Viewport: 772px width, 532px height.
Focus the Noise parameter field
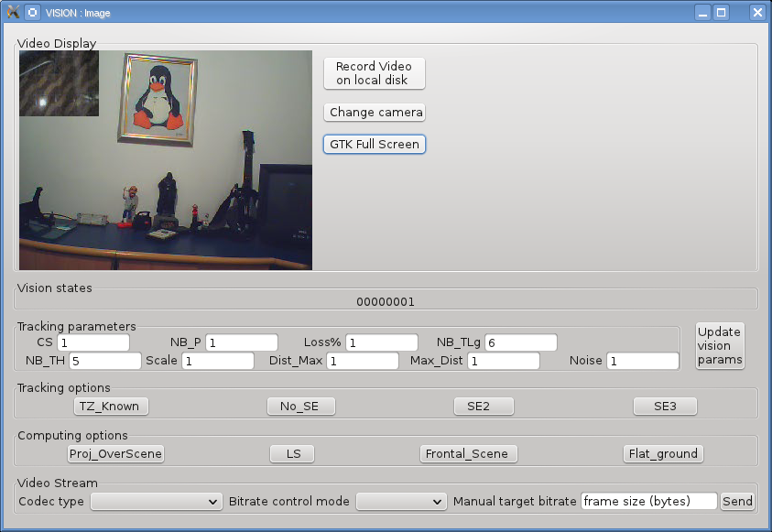point(643,361)
